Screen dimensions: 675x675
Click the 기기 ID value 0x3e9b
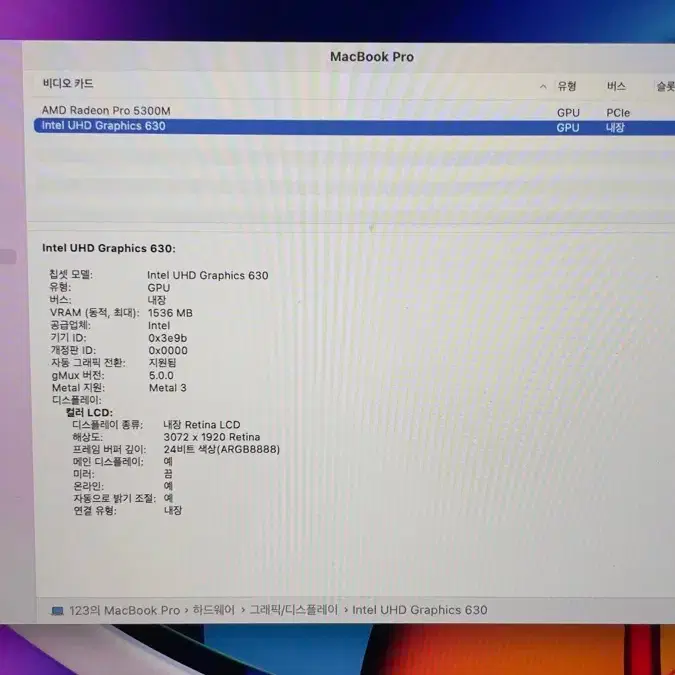(167, 338)
